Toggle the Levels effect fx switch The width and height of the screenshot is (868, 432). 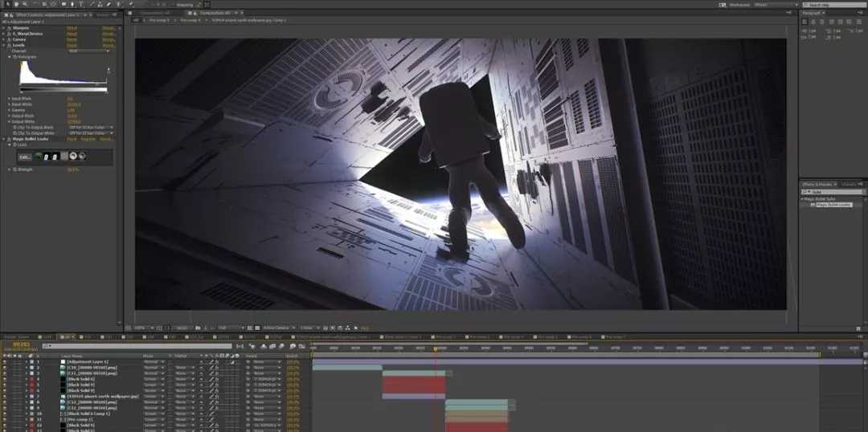point(10,45)
